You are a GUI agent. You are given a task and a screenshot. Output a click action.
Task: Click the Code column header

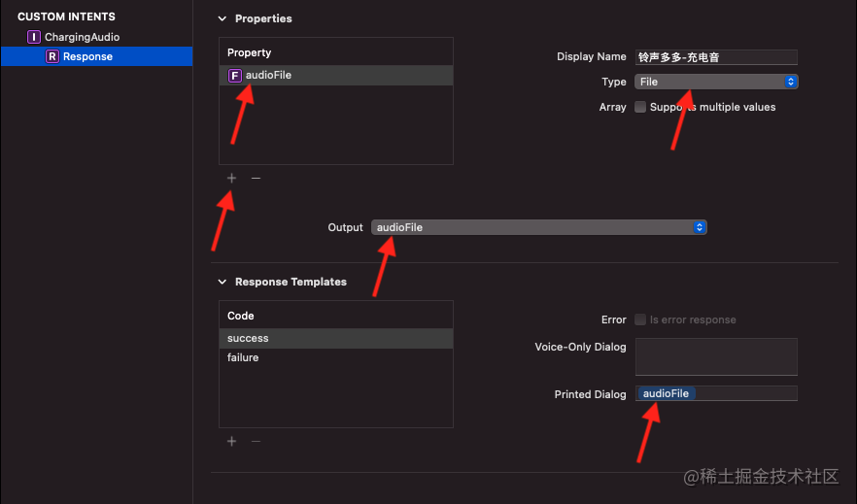[241, 316]
